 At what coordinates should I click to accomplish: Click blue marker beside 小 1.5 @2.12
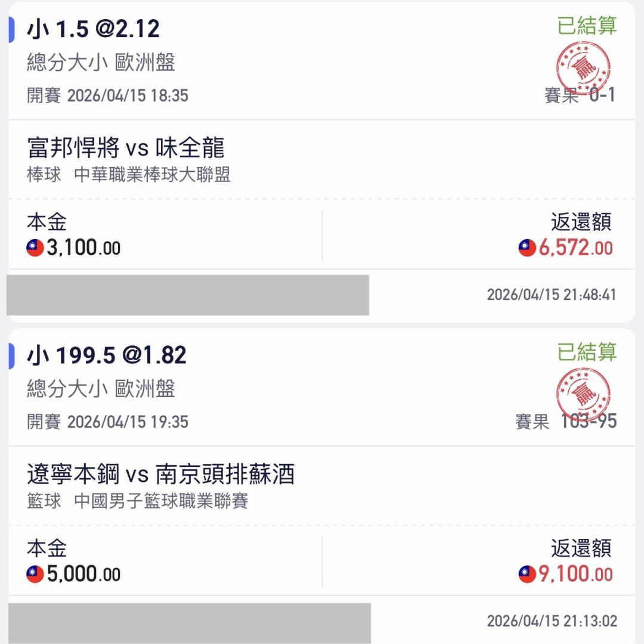[11, 30]
